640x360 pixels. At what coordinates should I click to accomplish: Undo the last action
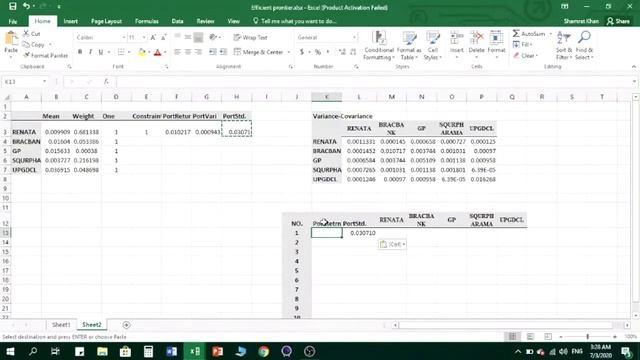click(x=27, y=7)
